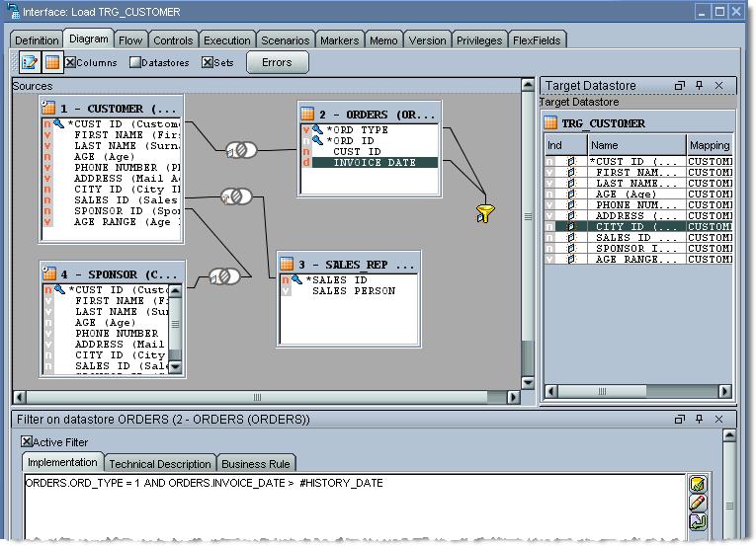The image size is (756, 546).
Task: Undock the Target Datastore panel
Action: (x=680, y=85)
